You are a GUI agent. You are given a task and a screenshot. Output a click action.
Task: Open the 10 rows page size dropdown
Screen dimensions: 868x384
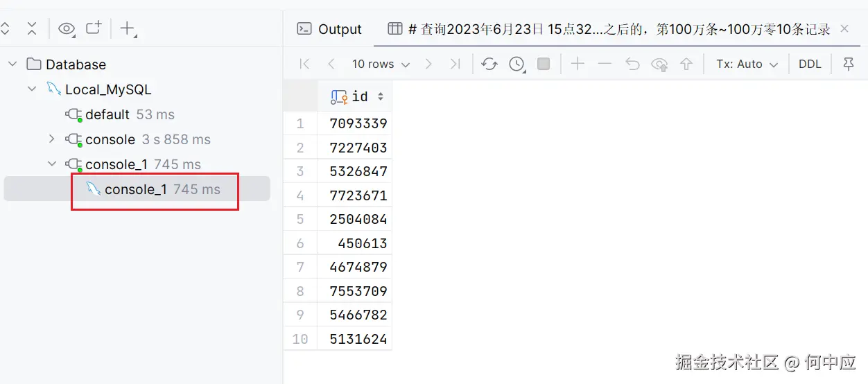coord(381,64)
